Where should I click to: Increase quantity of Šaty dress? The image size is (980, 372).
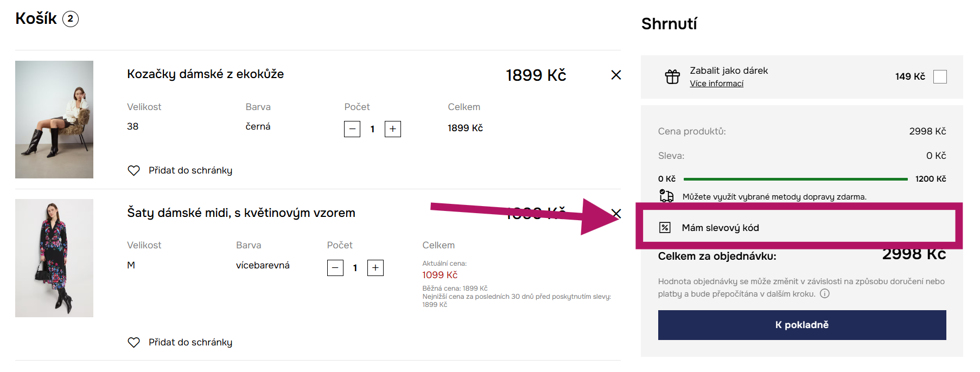pyautogui.click(x=376, y=268)
